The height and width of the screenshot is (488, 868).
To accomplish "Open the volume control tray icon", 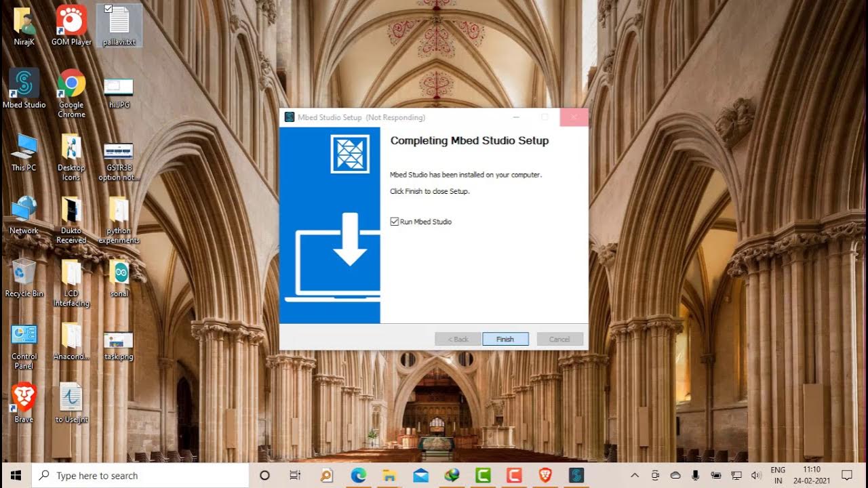I will pyautogui.click(x=755, y=475).
